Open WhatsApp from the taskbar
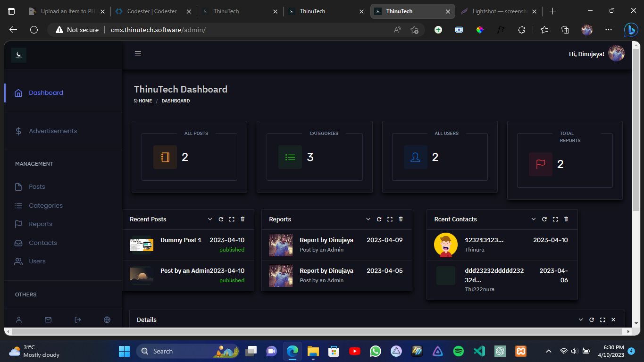 point(376,351)
